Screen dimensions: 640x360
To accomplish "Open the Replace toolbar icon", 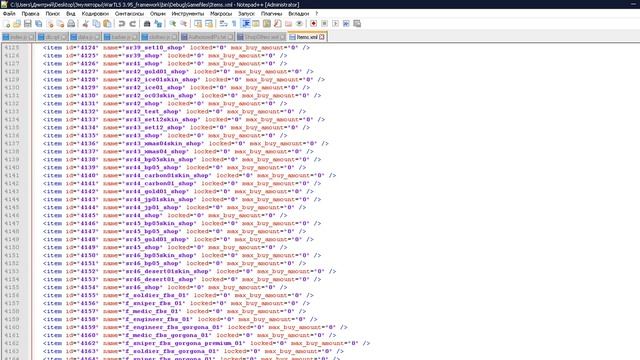I will click(158, 24).
